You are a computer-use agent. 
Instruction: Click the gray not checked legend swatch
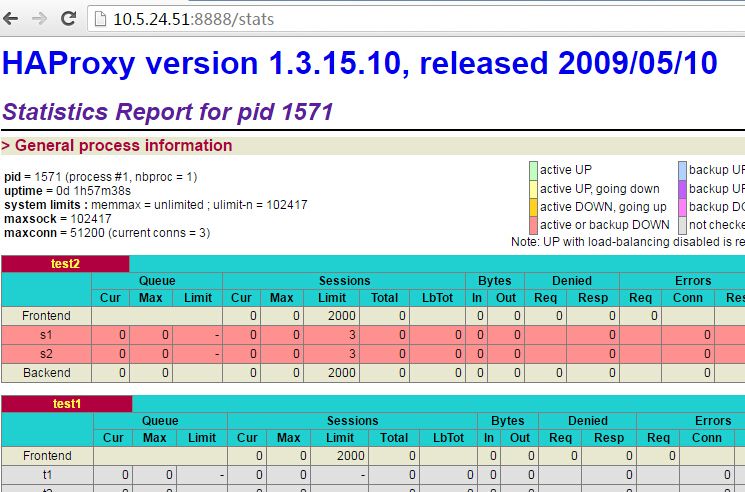[x=682, y=225]
